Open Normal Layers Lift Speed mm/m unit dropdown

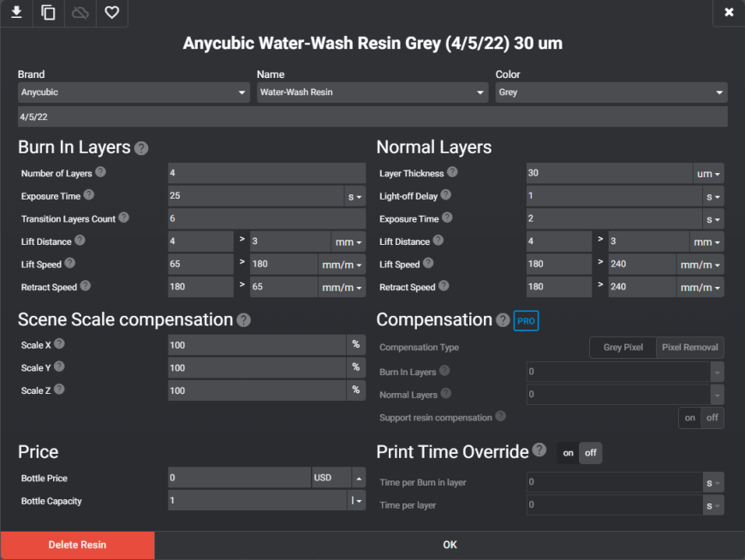click(700, 265)
